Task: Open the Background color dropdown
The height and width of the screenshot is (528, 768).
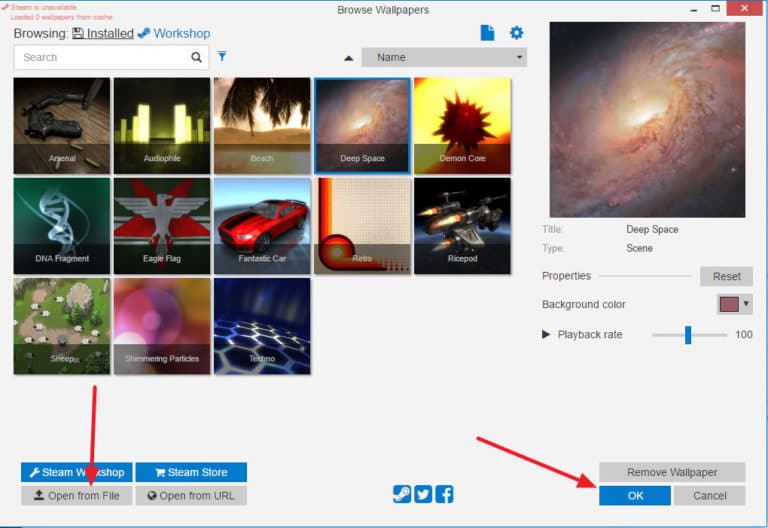Action: tap(735, 304)
